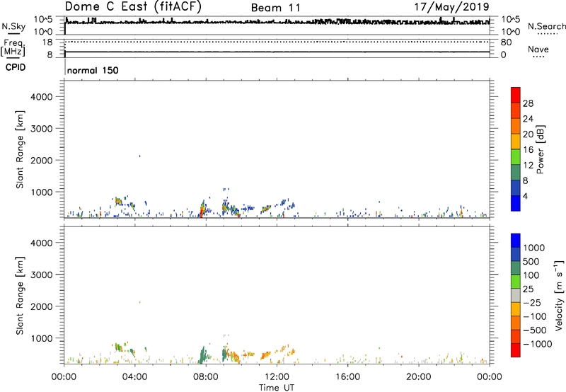Click the "Freq. [MHz]" label
This screenshot has height=392, width=566.
click(x=13, y=47)
